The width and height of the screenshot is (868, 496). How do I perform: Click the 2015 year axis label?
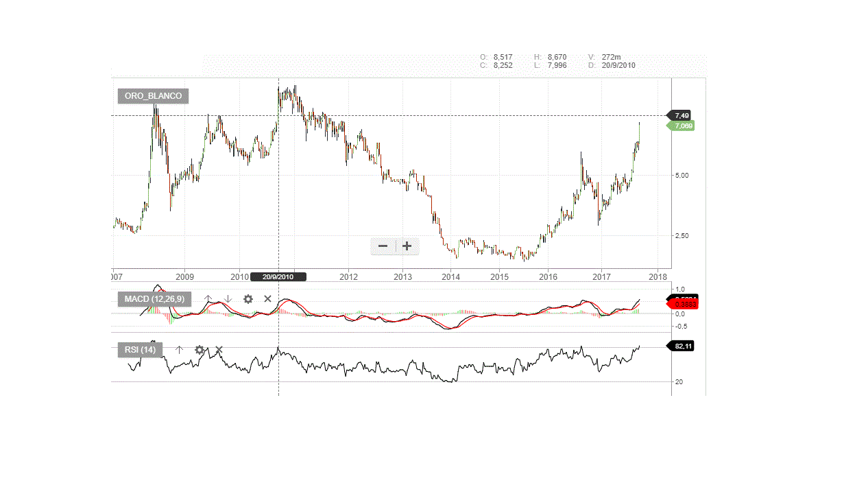point(500,277)
